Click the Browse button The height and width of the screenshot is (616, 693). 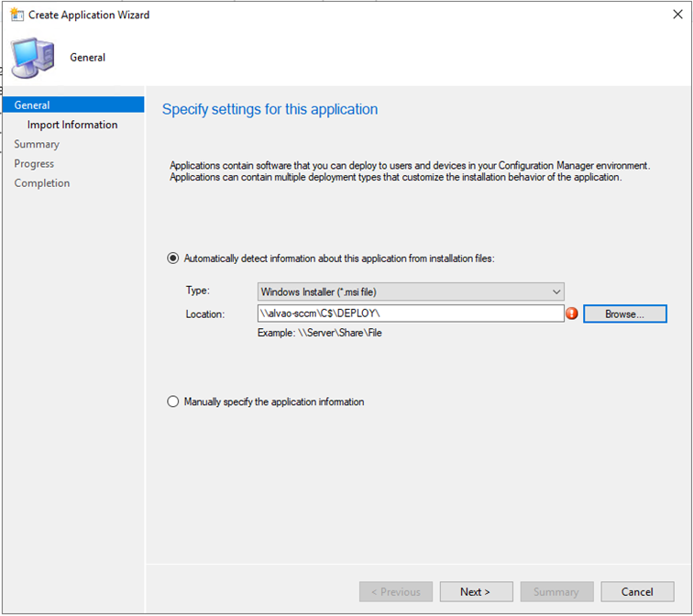624,313
